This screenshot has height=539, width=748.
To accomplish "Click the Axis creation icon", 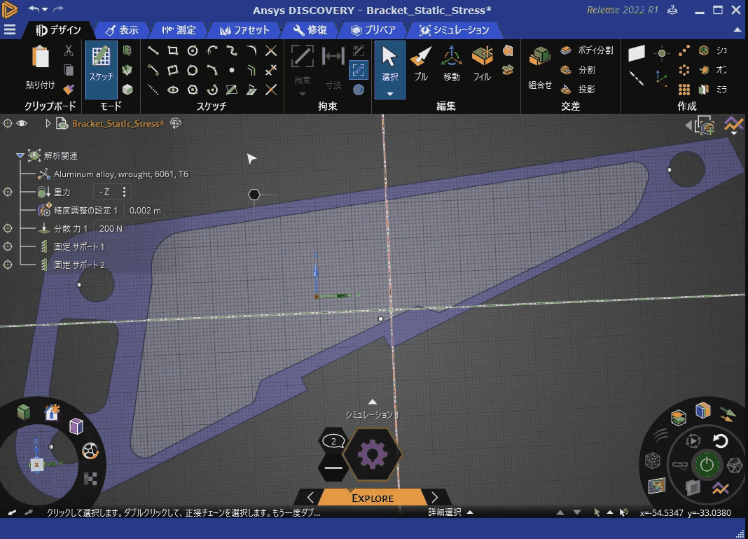I will (636, 78).
